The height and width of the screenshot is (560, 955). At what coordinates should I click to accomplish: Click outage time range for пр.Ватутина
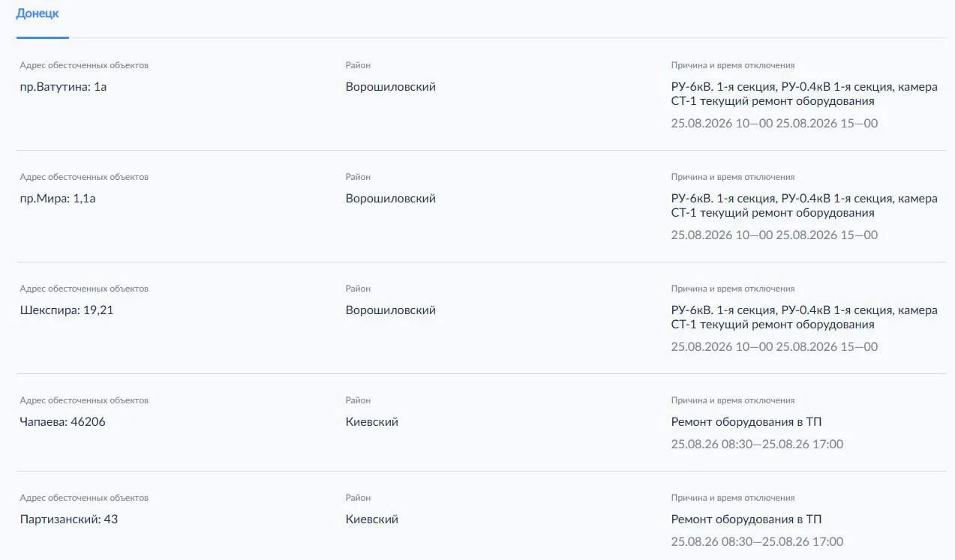click(774, 123)
